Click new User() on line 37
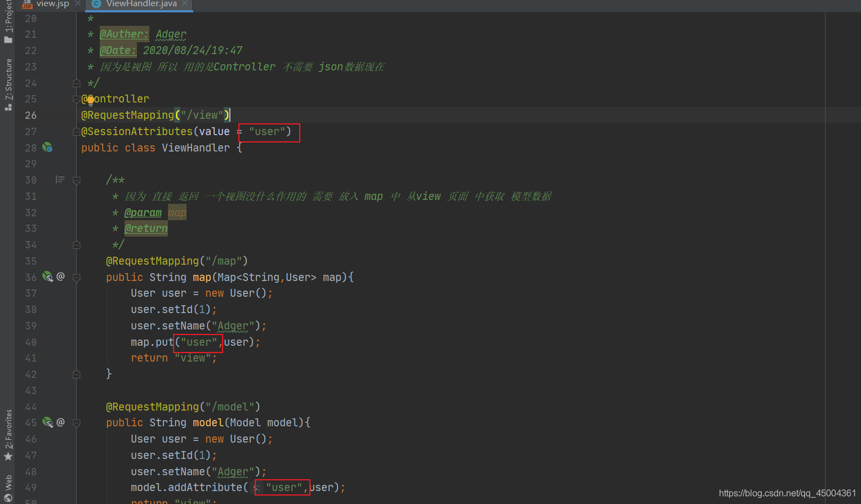This screenshot has width=861, height=504. click(x=236, y=293)
